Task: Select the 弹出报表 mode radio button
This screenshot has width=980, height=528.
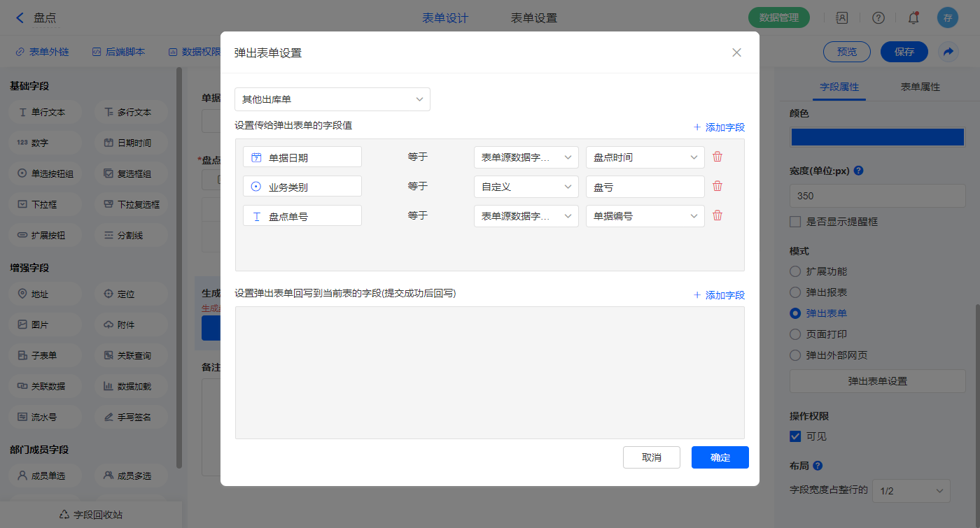Action: (795, 292)
